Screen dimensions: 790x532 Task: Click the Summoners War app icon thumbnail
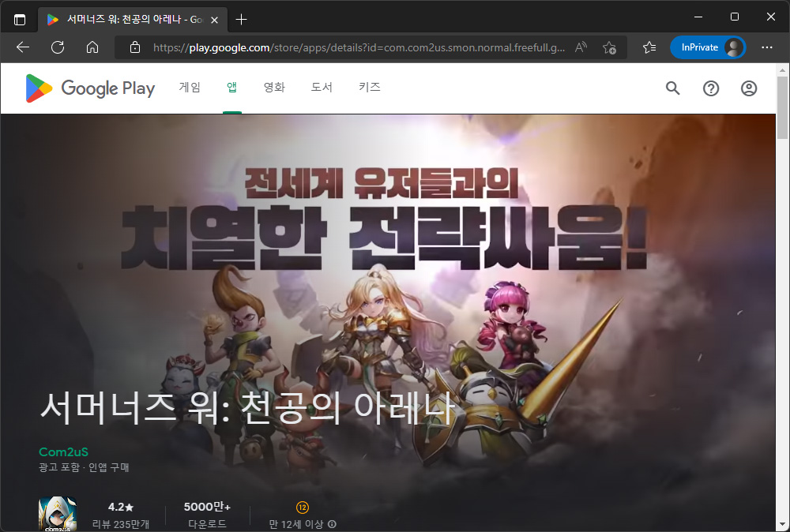pyautogui.click(x=58, y=514)
